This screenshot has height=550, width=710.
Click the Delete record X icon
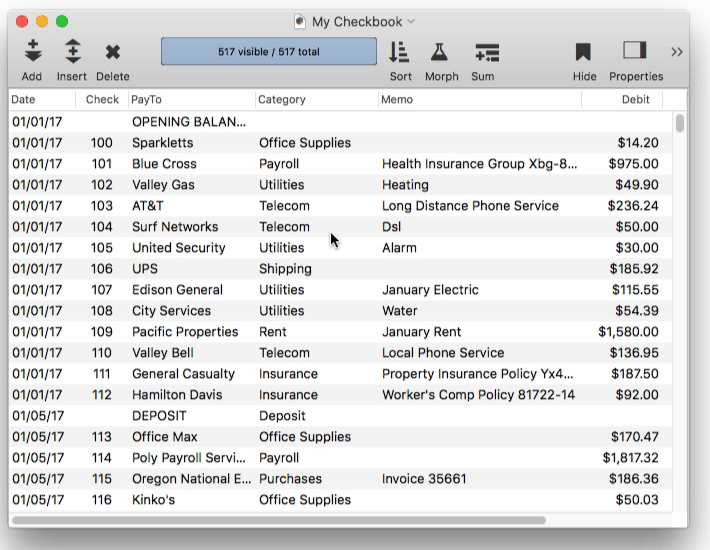113,52
